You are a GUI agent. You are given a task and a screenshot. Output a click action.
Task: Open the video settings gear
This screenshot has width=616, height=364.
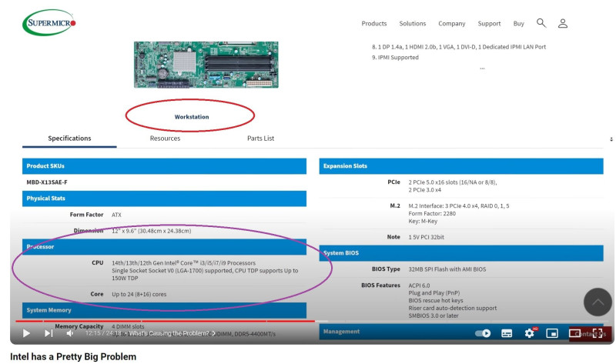[530, 333]
